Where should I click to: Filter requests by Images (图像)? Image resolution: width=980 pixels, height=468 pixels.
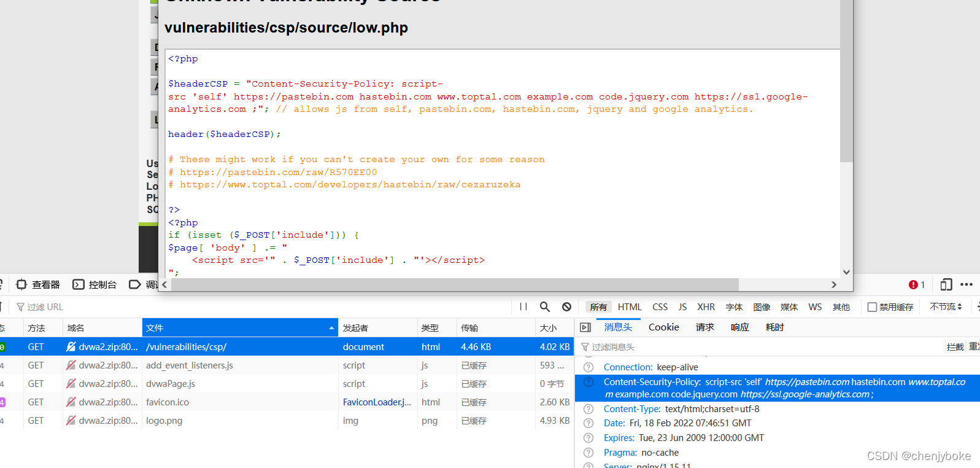[762, 307]
